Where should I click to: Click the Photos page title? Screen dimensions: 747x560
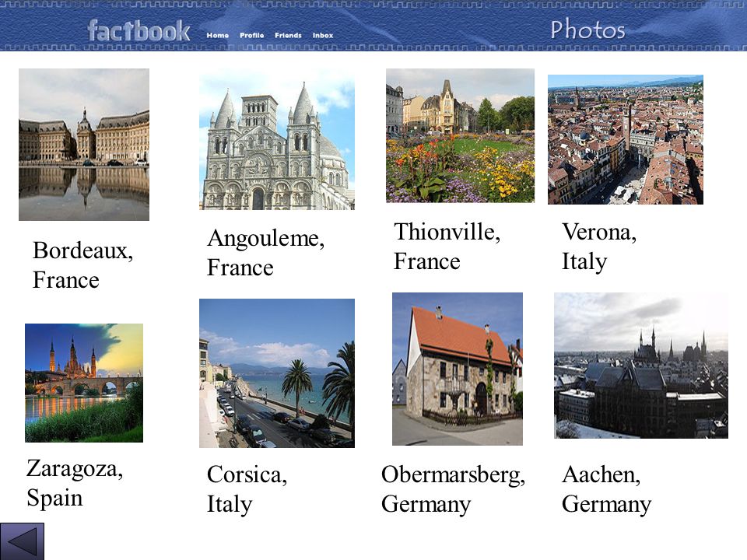click(x=588, y=30)
